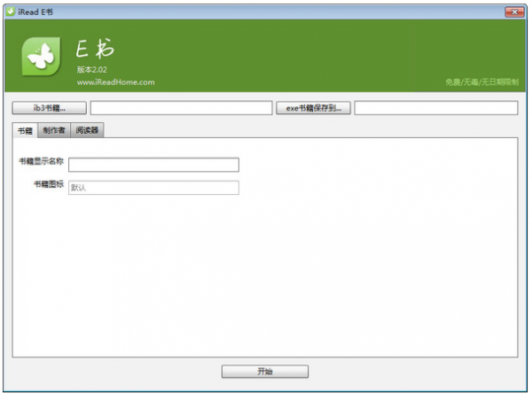The height and width of the screenshot is (395, 532).
Task: Click the 书籍图标 field showing 默认
Action: tap(153, 188)
